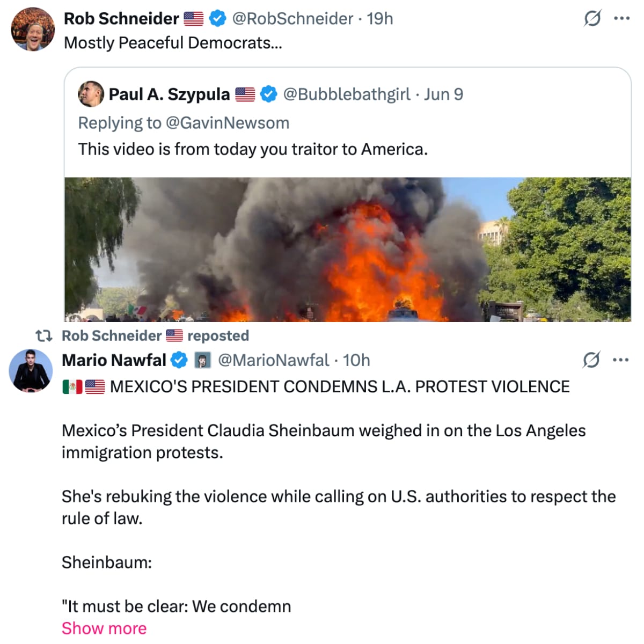Open the @RobSchneider handle link
Image resolution: width=644 pixels, height=644 pixels.
tap(292, 19)
